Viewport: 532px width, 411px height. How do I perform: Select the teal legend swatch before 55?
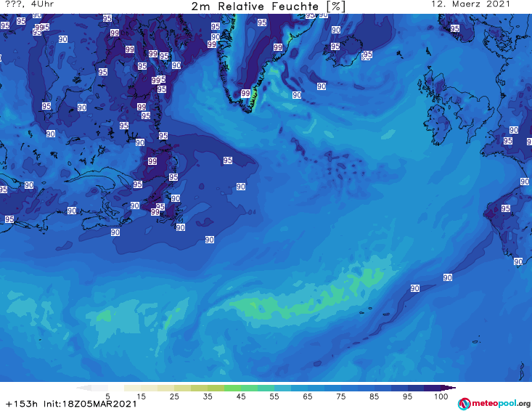[x=266, y=388]
